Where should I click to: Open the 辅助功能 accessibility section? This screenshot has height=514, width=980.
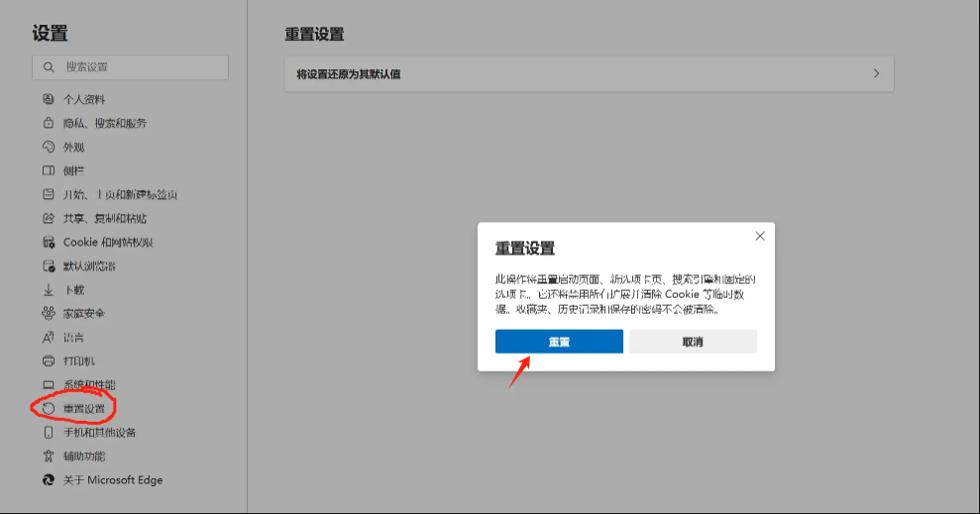click(x=84, y=456)
